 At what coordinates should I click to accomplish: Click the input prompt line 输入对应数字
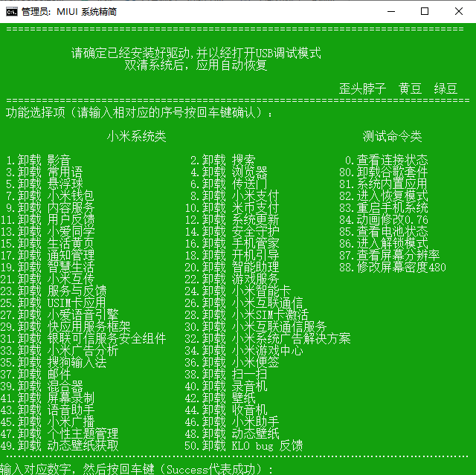coord(138,469)
